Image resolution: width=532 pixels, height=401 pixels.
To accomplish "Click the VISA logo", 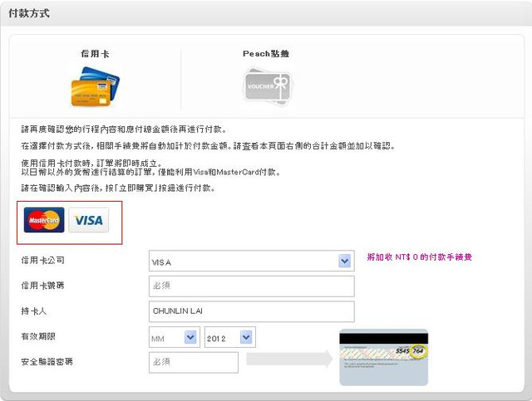I will pyautogui.click(x=89, y=220).
